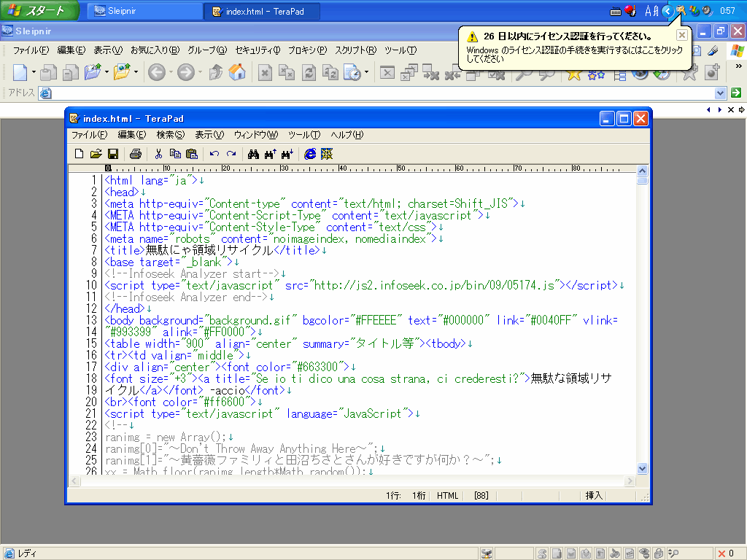Click Find Next binoculars down-arrow icon

pos(287,154)
